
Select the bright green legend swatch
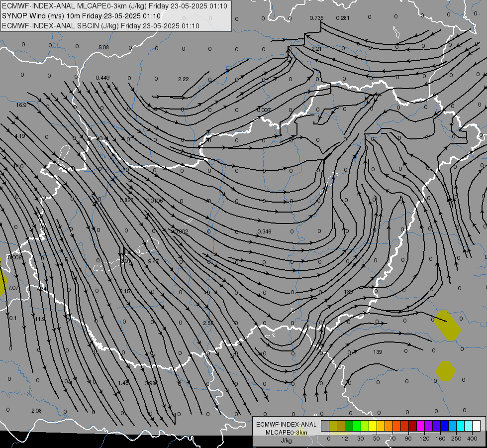(x=357, y=426)
